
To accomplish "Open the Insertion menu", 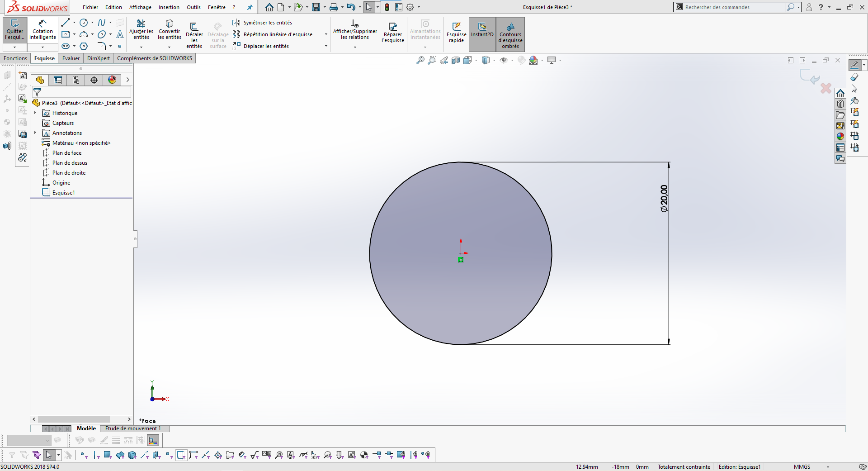I will (169, 7).
